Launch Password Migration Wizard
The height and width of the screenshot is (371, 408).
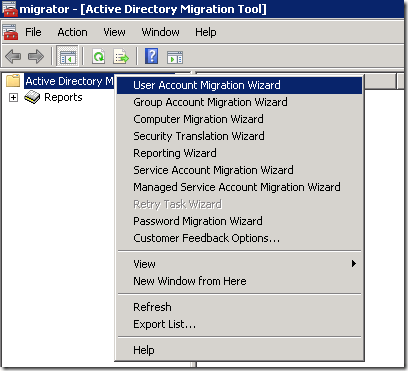(x=239, y=221)
